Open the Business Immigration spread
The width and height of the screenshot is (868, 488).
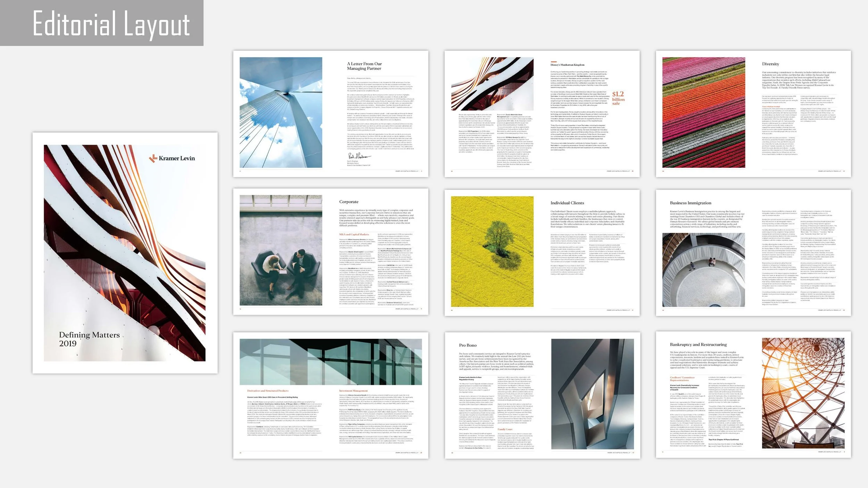pyautogui.click(x=753, y=252)
